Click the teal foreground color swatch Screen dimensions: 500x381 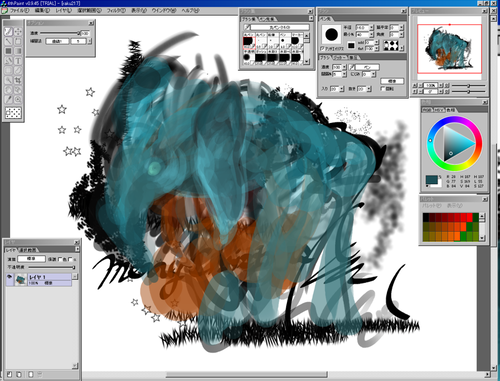[432, 180]
